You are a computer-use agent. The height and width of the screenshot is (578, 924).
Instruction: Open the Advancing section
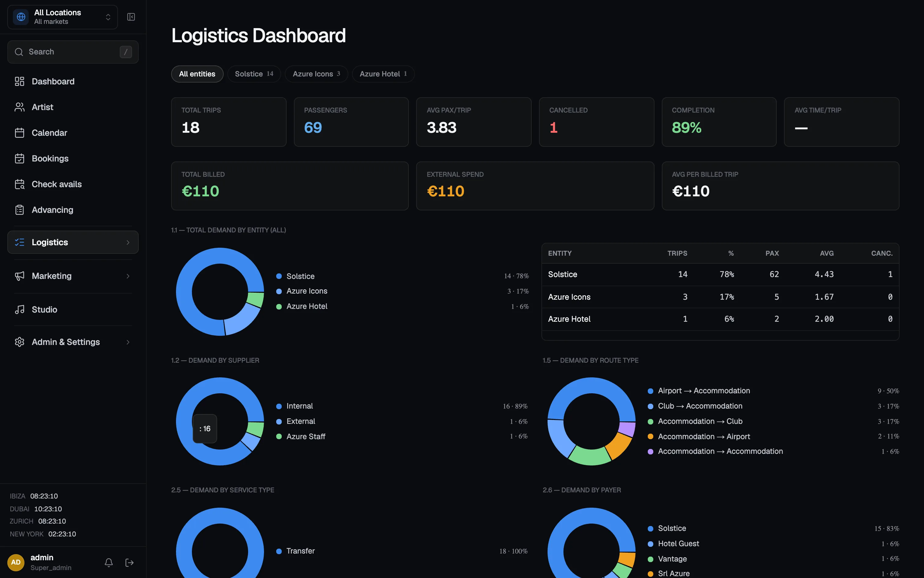(x=73, y=210)
